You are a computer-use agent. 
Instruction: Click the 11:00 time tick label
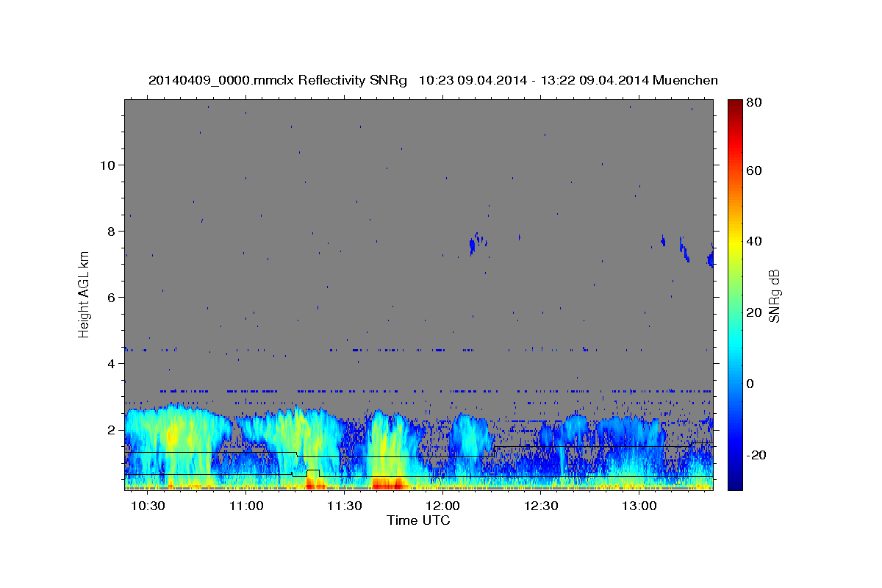pos(246,506)
